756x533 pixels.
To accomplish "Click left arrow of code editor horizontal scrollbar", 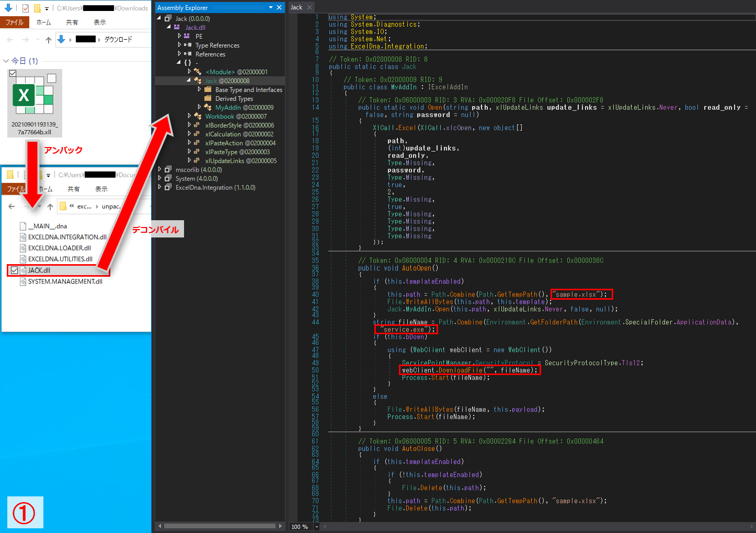I will [325, 526].
